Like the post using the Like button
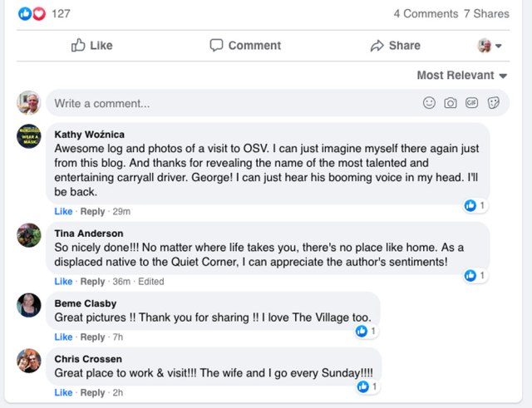This screenshot has width=532, height=408. tap(91, 46)
